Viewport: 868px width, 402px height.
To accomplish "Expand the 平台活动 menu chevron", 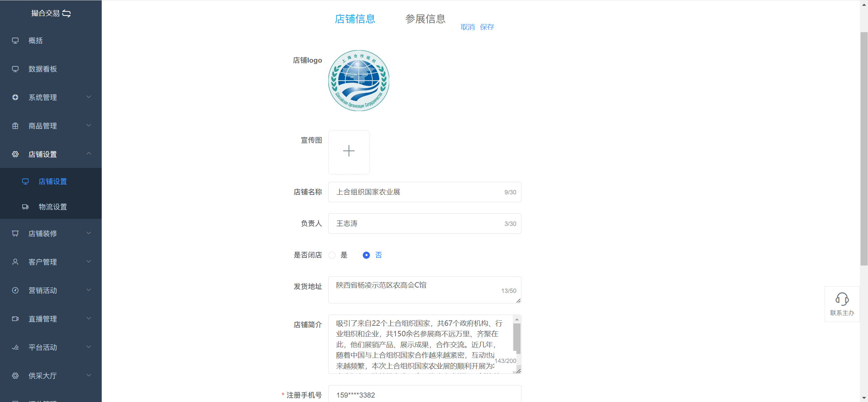I will [89, 347].
